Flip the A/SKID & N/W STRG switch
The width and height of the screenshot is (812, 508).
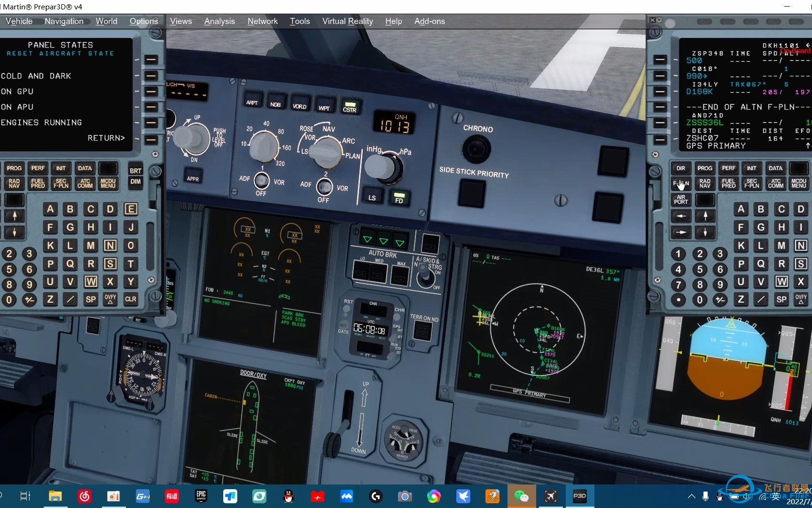426,275
